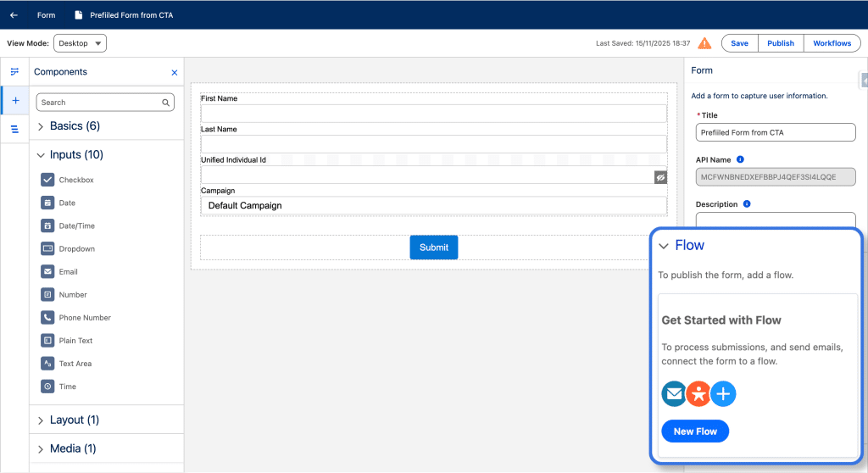This screenshot has width=868, height=473.
Task: Click the orange warning triangle icon
Action: pyautogui.click(x=704, y=43)
